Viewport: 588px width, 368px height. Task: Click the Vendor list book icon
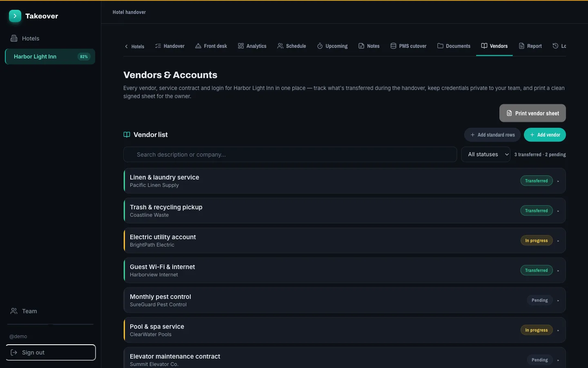(127, 135)
